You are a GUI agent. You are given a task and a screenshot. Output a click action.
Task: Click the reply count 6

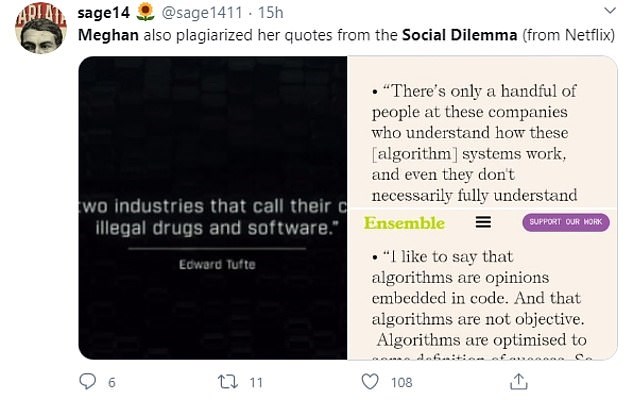pyautogui.click(x=112, y=382)
